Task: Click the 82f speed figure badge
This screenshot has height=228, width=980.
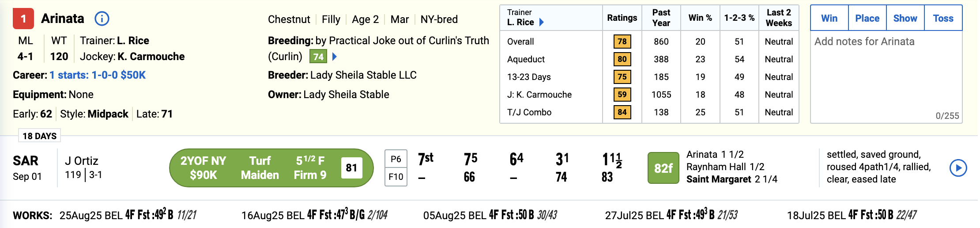Action: 663,168
